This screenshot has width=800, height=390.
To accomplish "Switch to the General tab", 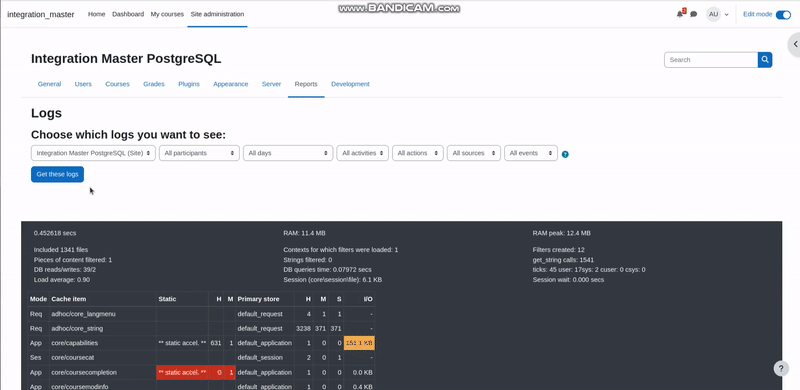I will [49, 84].
